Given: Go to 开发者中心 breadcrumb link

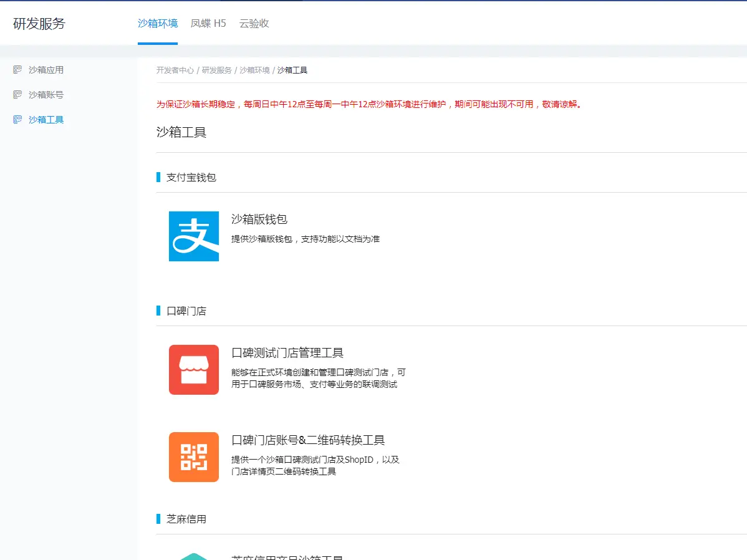Looking at the screenshot, I should pyautogui.click(x=175, y=70).
